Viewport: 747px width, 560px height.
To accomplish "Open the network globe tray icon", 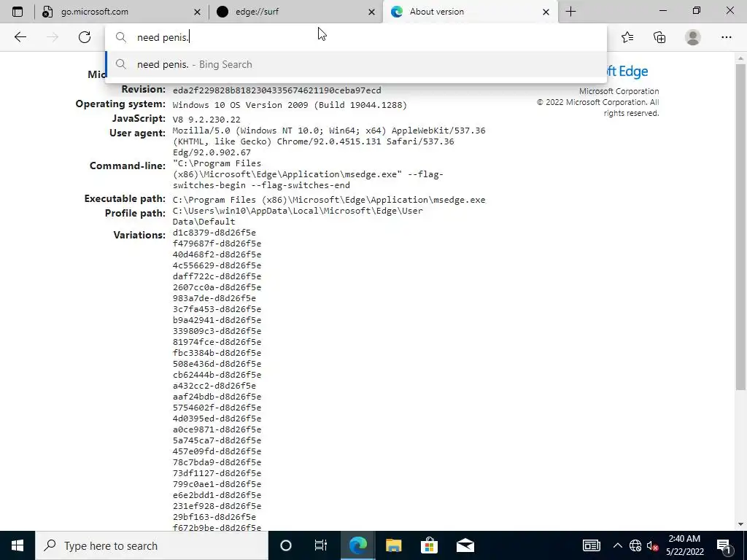I will point(635,545).
